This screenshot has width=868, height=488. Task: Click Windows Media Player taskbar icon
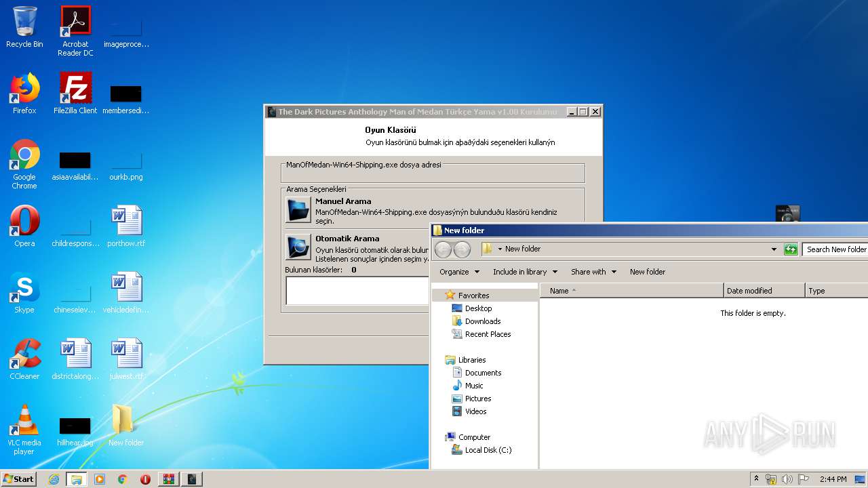click(100, 479)
